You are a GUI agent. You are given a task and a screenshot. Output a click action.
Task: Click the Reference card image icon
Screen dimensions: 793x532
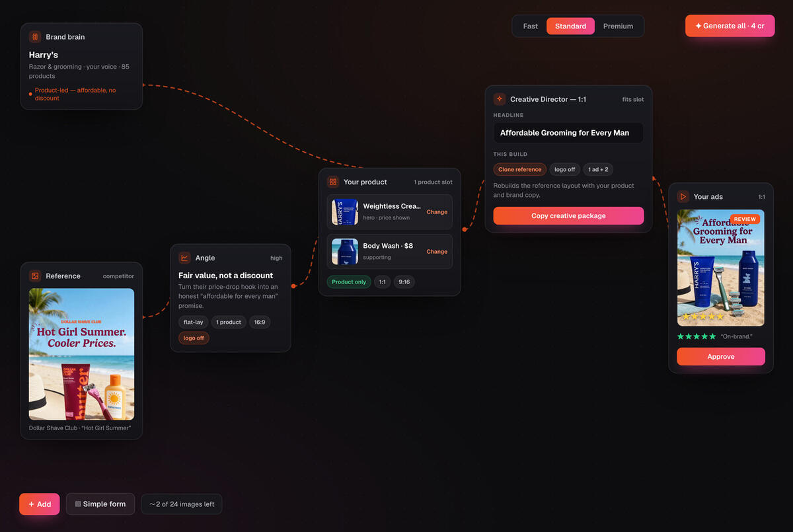[x=35, y=276]
